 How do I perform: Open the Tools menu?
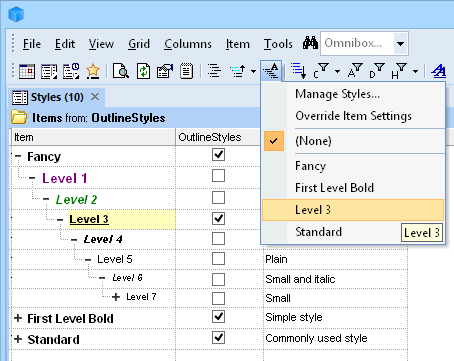278,44
